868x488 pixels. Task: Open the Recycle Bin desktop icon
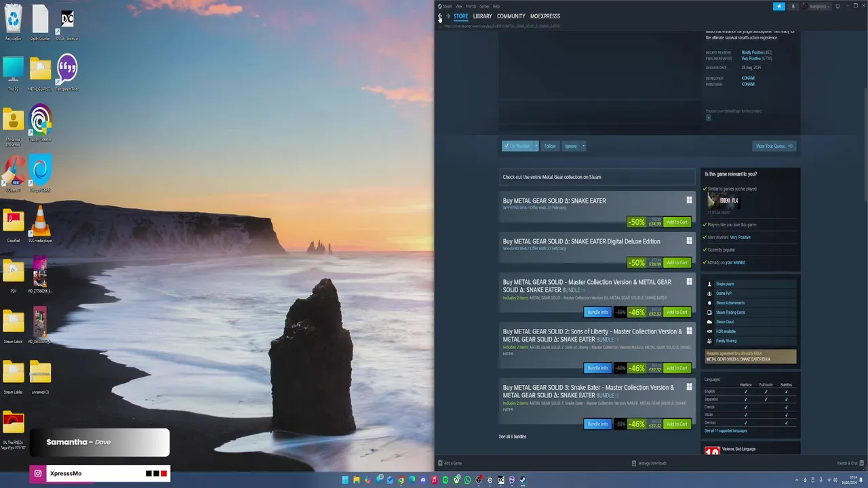pos(13,22)
